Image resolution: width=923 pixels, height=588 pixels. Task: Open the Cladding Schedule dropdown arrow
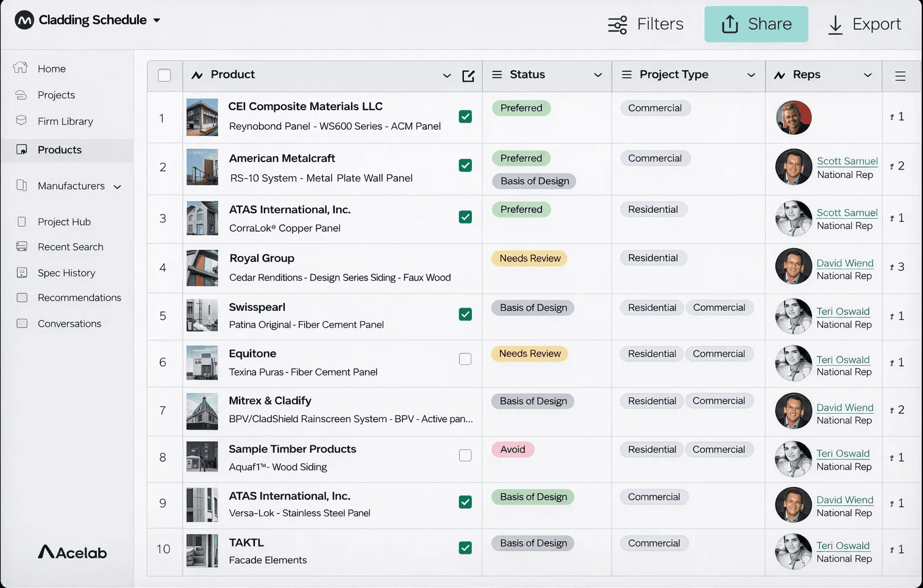(x=157, y=20)
